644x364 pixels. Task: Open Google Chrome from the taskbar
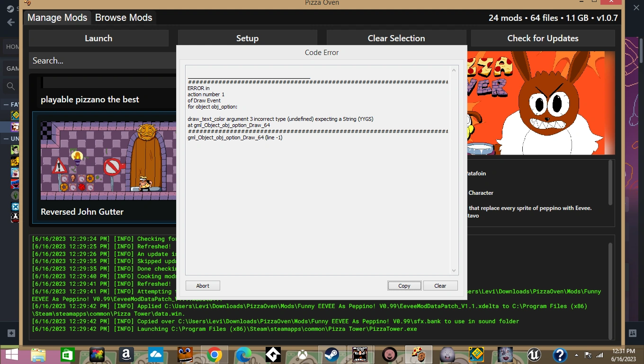coord(215,355)
